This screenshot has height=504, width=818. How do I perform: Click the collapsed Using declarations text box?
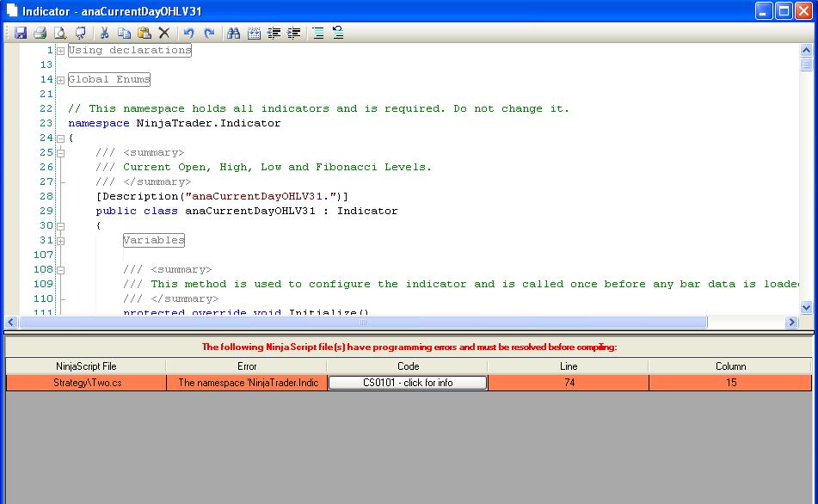(x=130, y=50)
